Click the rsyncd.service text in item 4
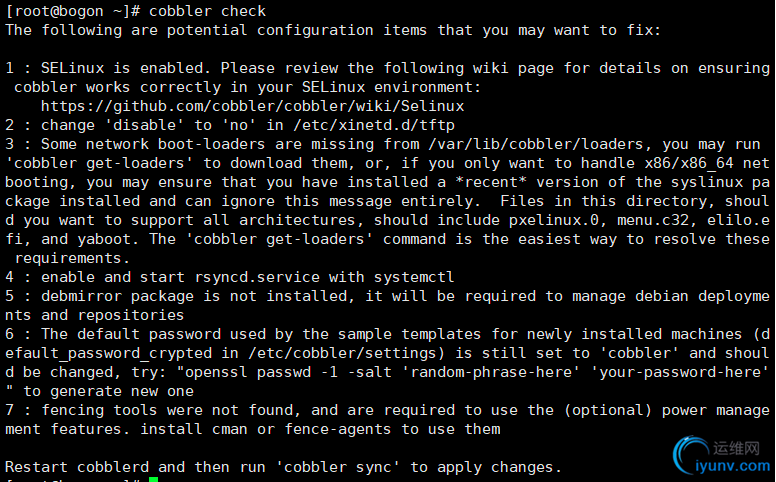The image size is (776, 482). click(x=257, y=277)
